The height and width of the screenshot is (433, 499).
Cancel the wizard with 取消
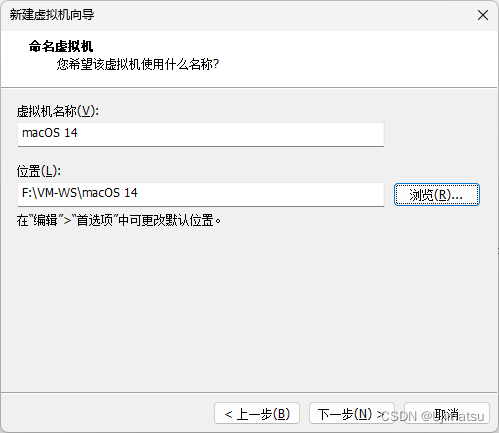[447, 413]
